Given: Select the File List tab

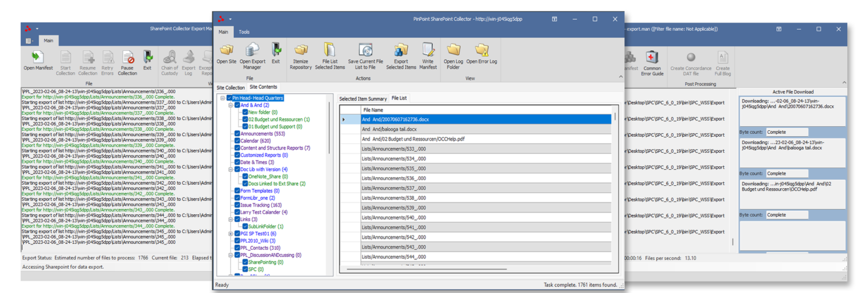Looking at the screenshot, I should click(x=399, y=98).
